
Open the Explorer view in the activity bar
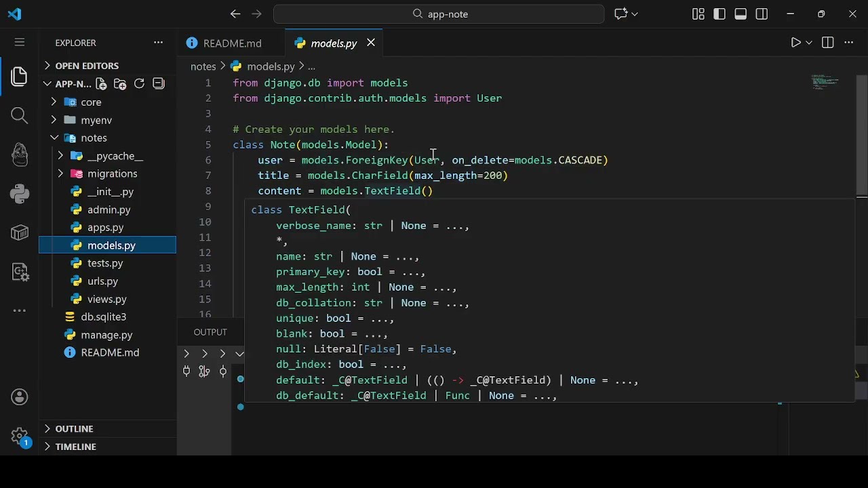click(19, 77)
